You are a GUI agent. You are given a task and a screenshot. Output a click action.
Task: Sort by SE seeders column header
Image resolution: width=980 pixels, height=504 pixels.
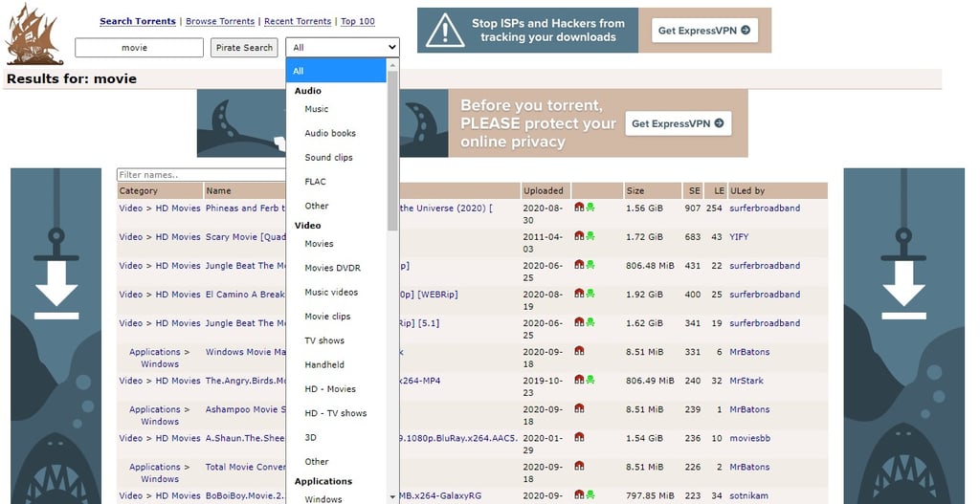point(695,190)
